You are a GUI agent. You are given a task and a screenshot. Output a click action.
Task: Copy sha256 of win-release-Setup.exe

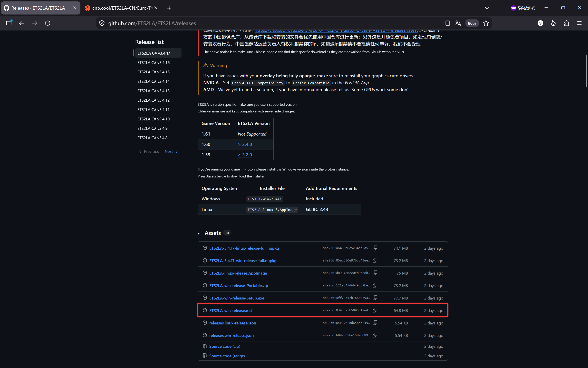(x=375, y=298)
